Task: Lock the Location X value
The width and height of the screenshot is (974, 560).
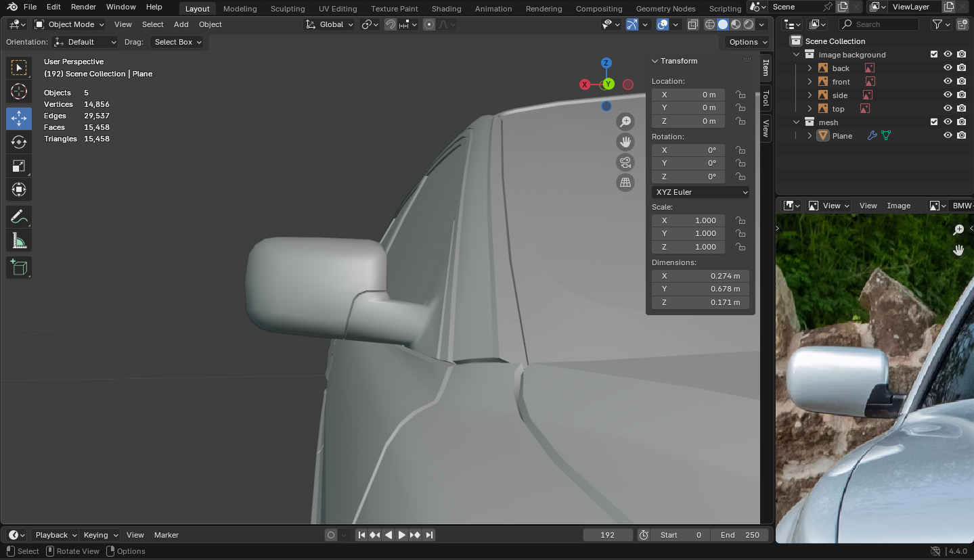Action: 740,95
